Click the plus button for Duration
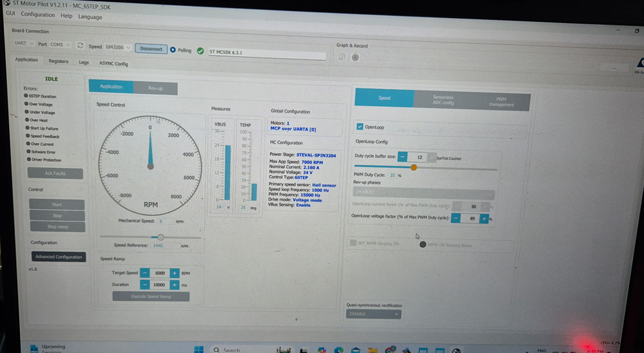 (175, 285)
